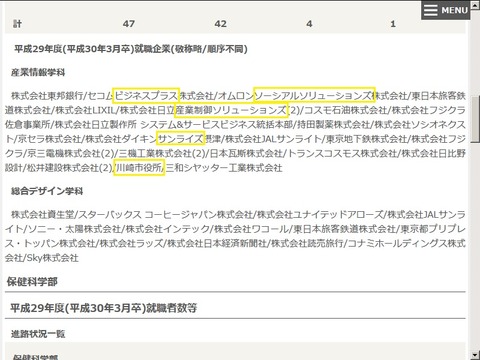
Task: Click the text 株式会社ワコール
Action: pos(252,229)
